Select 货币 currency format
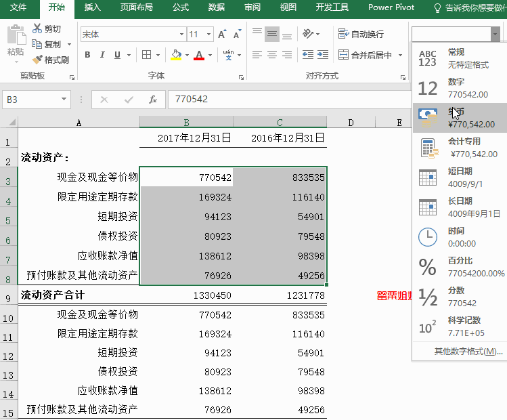507x420 pixels. (x=460, y=118)
